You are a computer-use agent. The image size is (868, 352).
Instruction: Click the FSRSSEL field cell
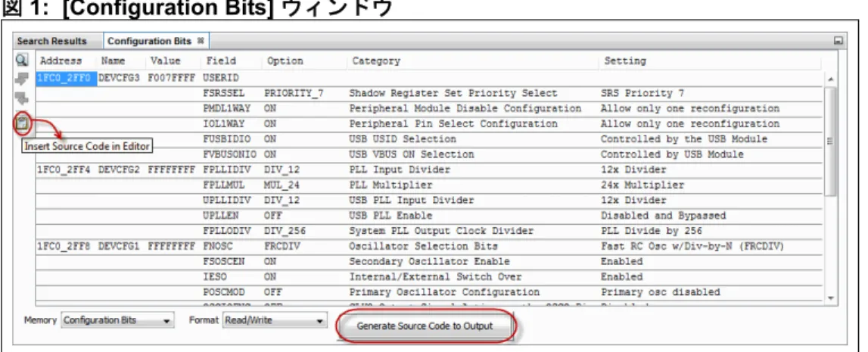[224, 93]
